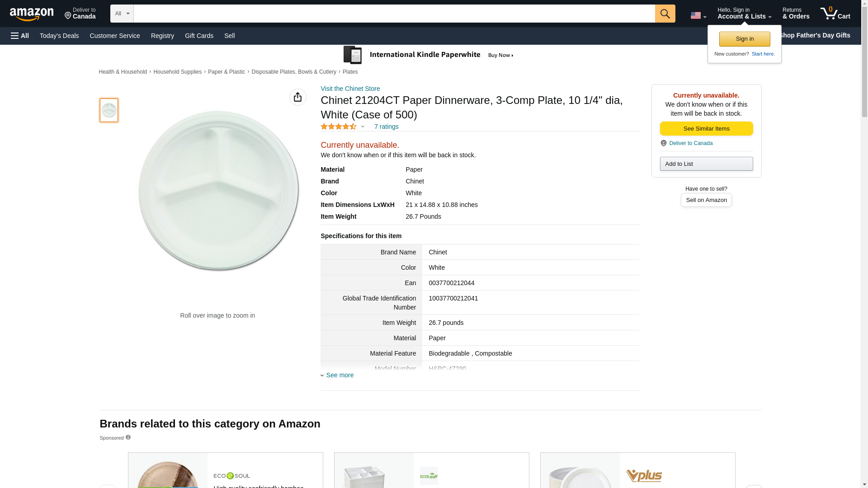This screenshot has width=868, height=488.
Task: Open the shopping cart
Action: (835, 14)
